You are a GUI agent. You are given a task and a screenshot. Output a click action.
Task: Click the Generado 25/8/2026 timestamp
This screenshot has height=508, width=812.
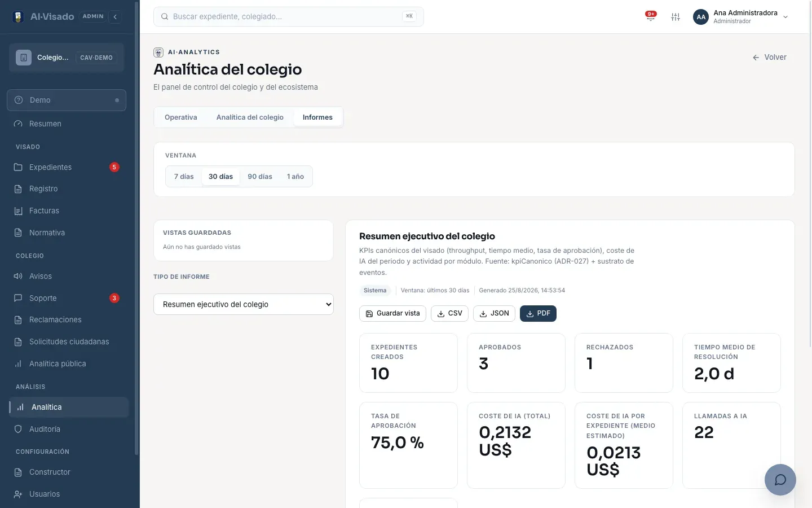click(x=522, y=291)
